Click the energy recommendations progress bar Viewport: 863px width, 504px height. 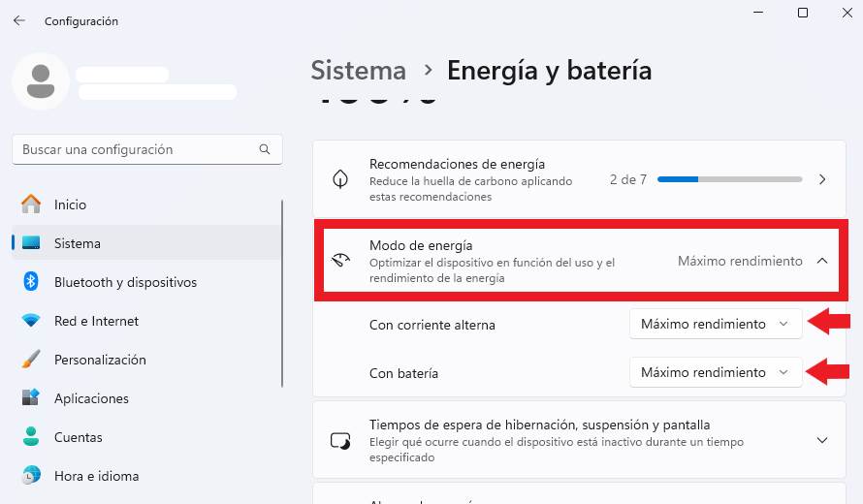click(730, 179)
